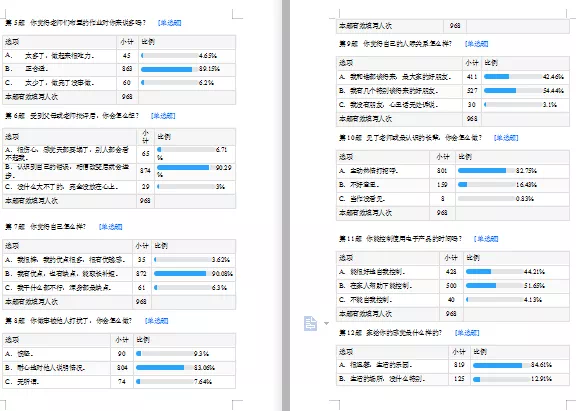Click the [单选题] tag of question 11
Viewport: 576px width, 411px height.
[486, 239]
